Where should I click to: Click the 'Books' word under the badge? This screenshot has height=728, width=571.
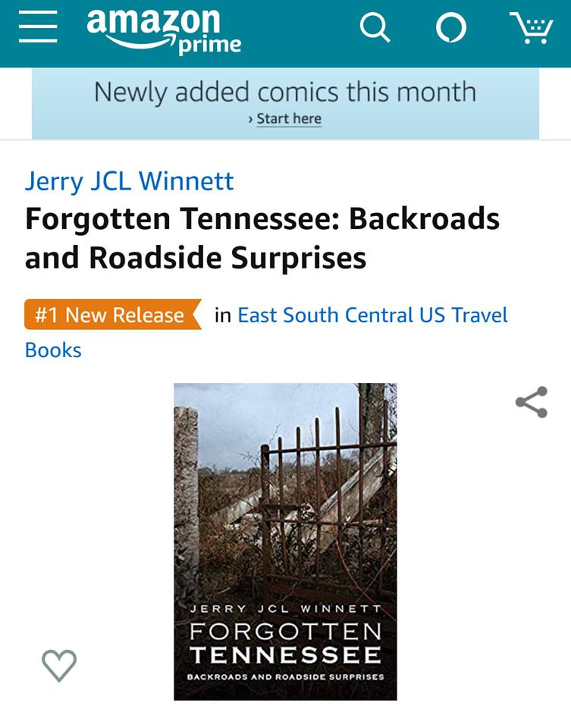53,350
